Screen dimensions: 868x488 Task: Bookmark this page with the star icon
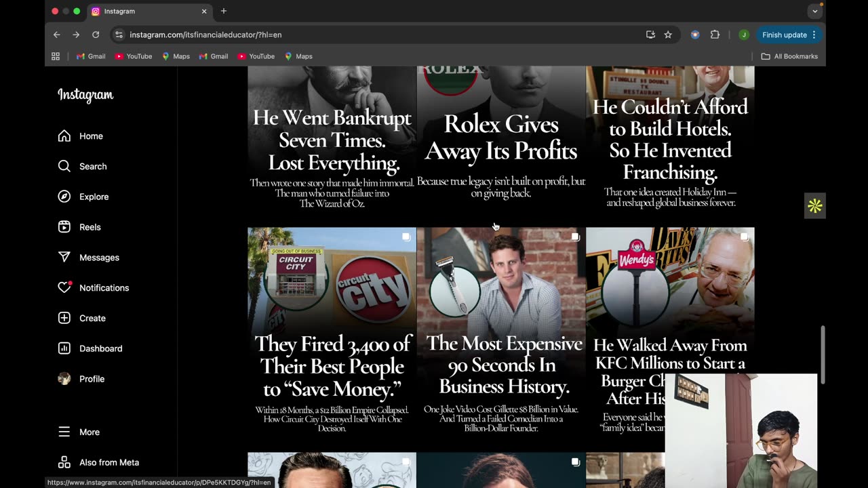668,35
